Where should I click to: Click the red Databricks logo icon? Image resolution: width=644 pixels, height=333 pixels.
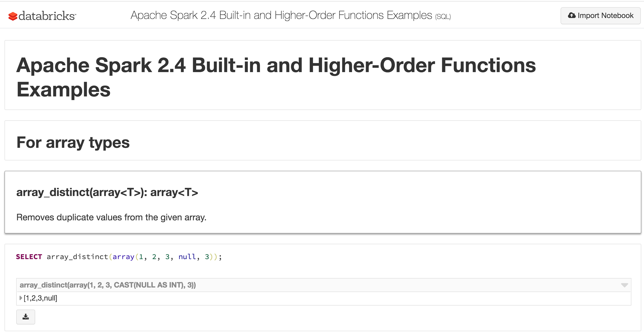pos(13,16)
